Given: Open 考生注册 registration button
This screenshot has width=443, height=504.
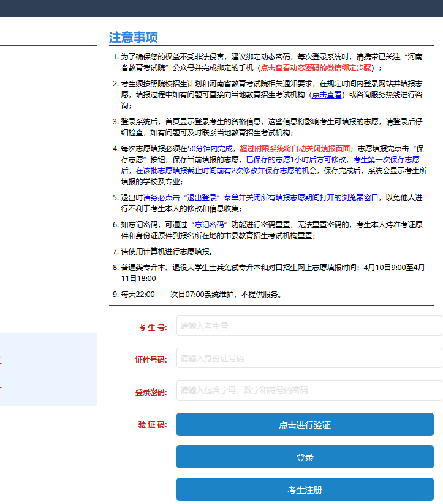Looking at the screenshot, I should 305,490.
